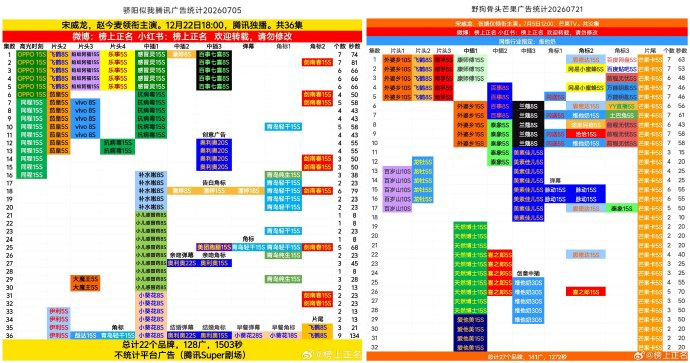Click the yellow banner mentioning 腾讯独播 共36集
The height and width of the screenshot is (363, 690).
pos(182,25)
